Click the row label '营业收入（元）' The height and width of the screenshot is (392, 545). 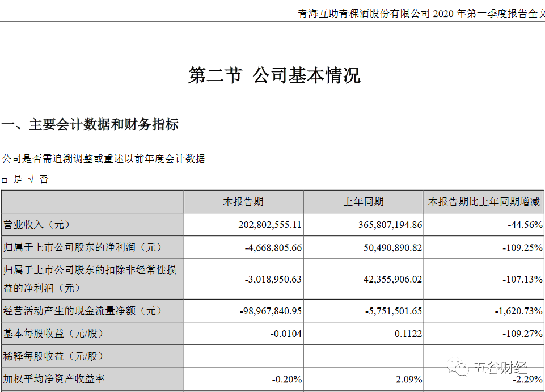[36, 225]
